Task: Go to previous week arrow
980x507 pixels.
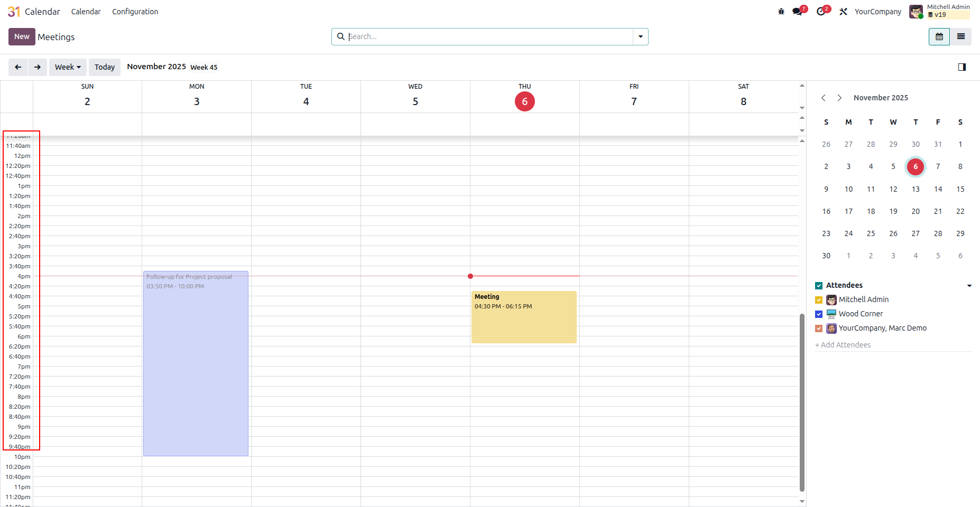Action: point(18,67)
